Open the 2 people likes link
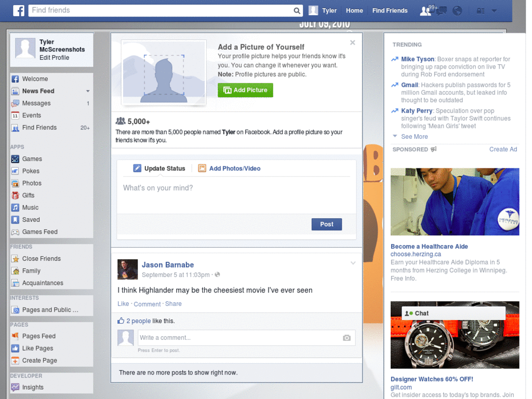 138,321
